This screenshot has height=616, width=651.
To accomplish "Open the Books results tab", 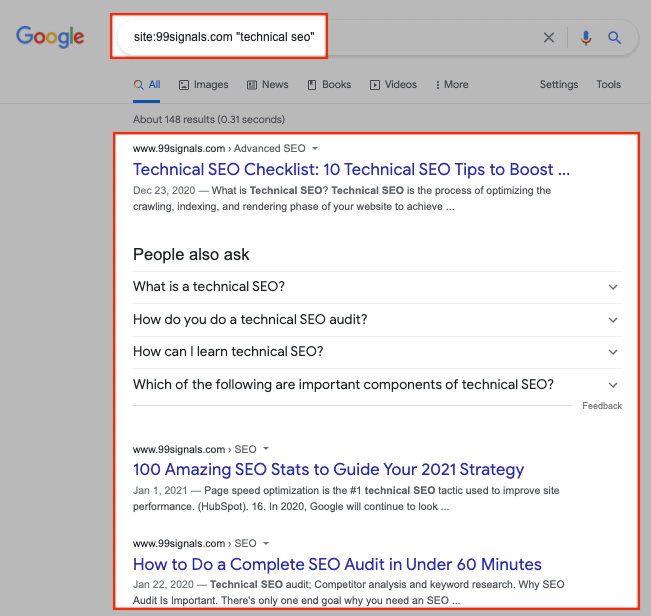I will (x=329, y=85).
